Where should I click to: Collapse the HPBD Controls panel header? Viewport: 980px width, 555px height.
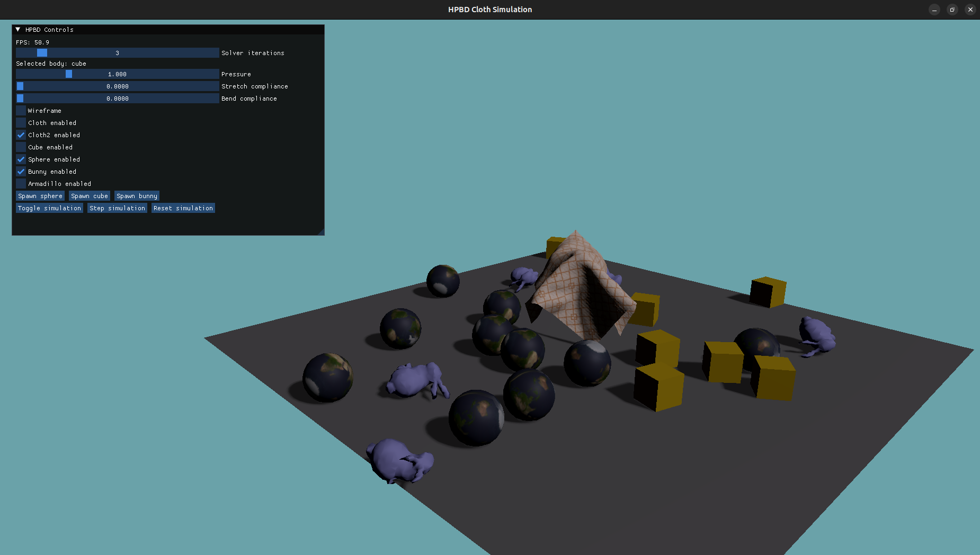[17, 29]
